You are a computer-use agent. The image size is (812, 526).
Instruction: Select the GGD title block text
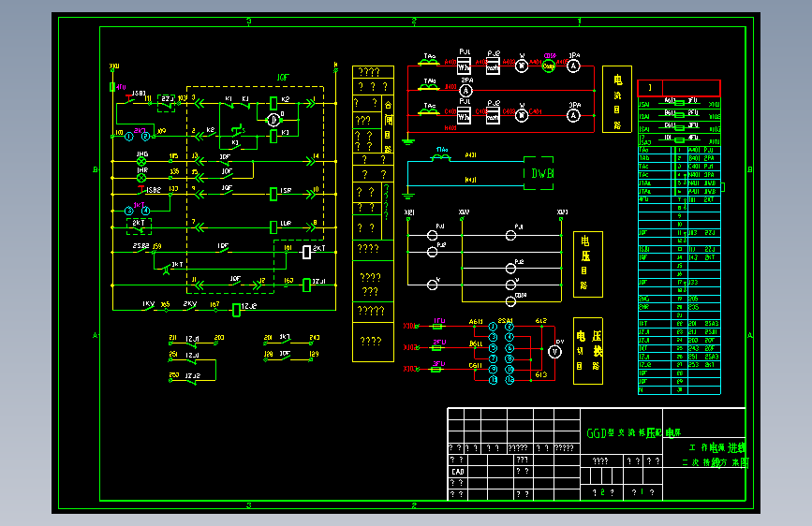pos(633,432)
